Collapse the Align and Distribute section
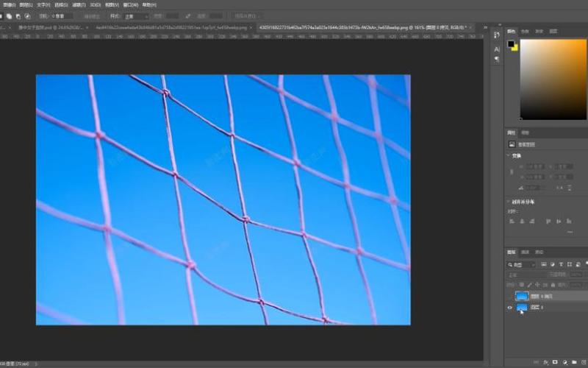 pyautogui.click(x=509, y=202)
